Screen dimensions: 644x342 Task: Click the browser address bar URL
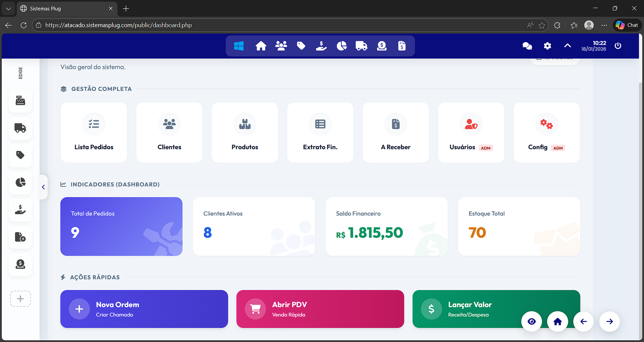point(118,25)
